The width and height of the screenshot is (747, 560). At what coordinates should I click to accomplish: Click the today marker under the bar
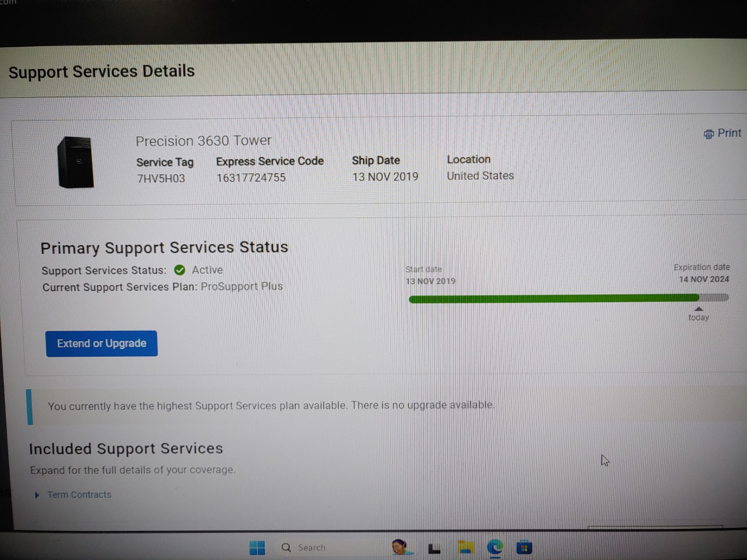[698, 315]
